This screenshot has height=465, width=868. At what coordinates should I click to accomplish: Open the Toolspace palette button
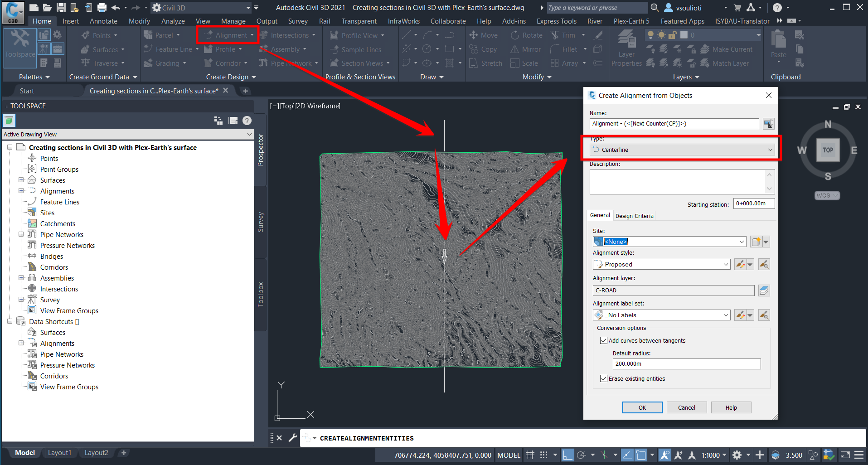pyautogui.click(x=20, y=44)
